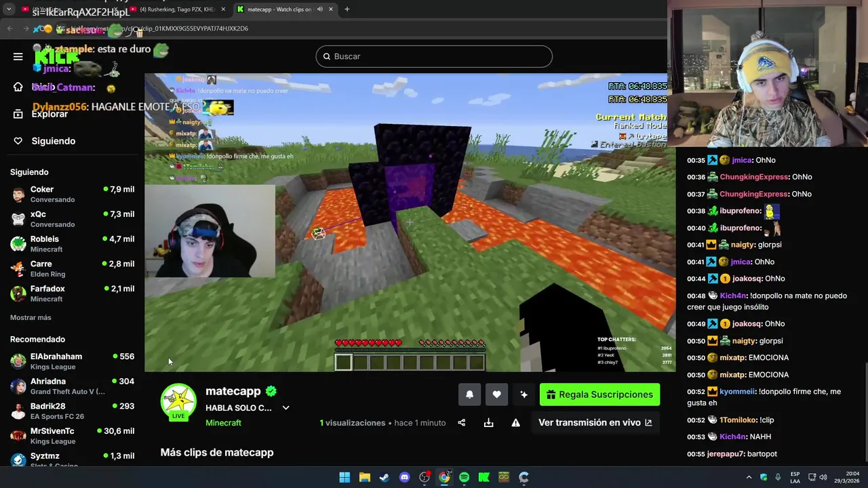Open the Kick app taskbar icon
This screenshot has width=868, height=488.
(x=484, y=477)
